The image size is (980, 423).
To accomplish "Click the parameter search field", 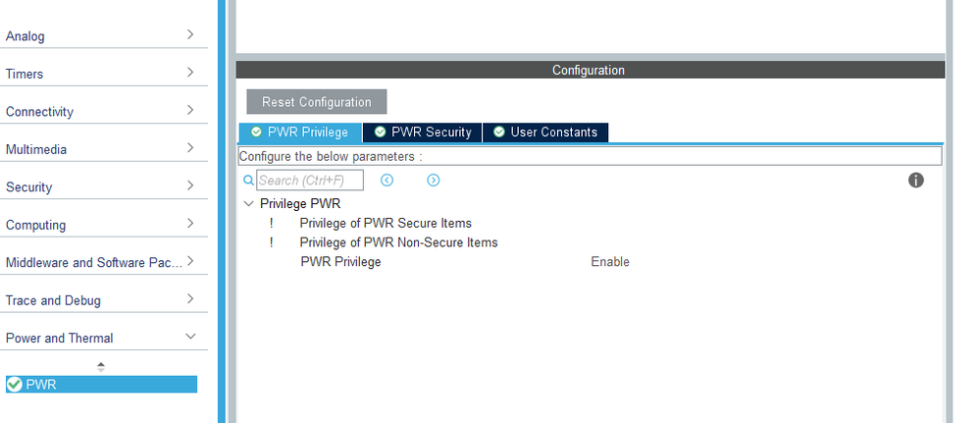I will tap(310, 181).
